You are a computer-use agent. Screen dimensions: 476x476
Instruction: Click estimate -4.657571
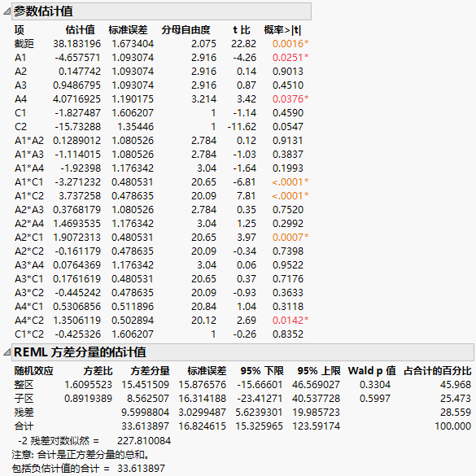[78, 58]
